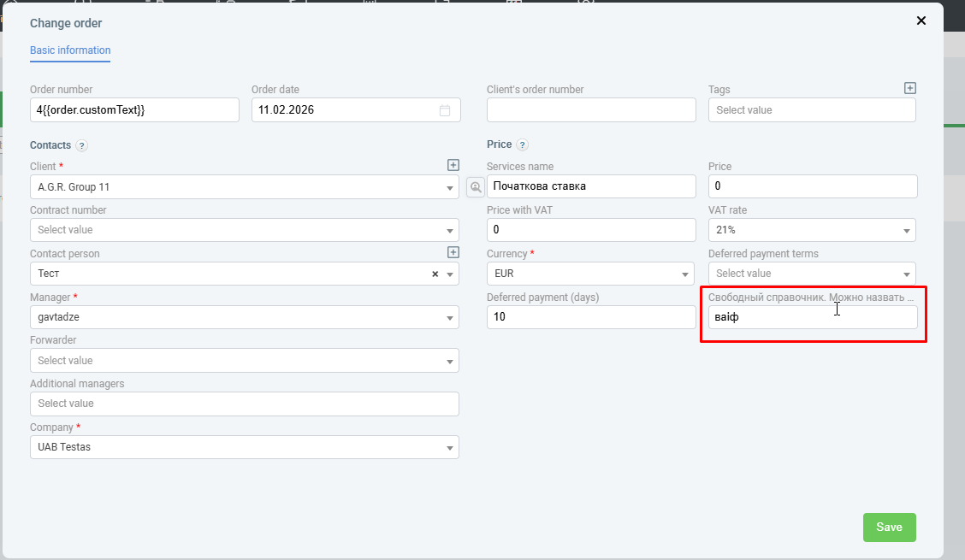Expand the Client dropdown

click(x=450, y=187)
